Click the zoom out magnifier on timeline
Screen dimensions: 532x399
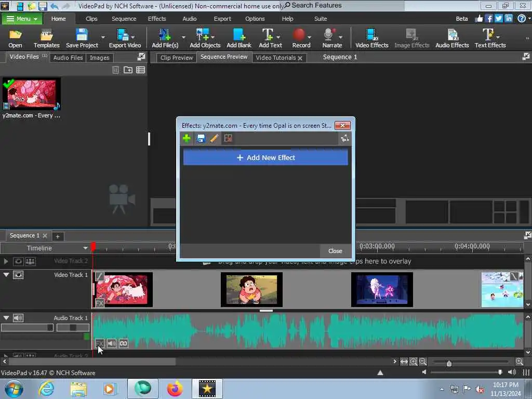pyautogui.click(x=423, y=362)
